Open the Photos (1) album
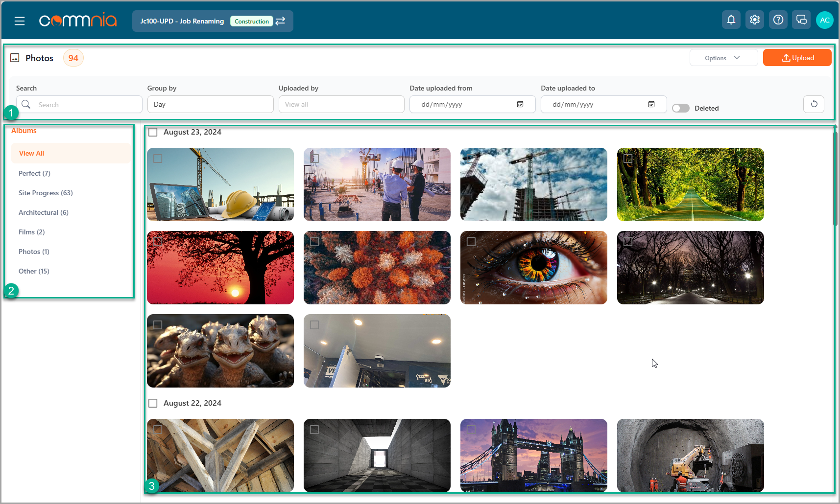 click(x=34, y=252)
